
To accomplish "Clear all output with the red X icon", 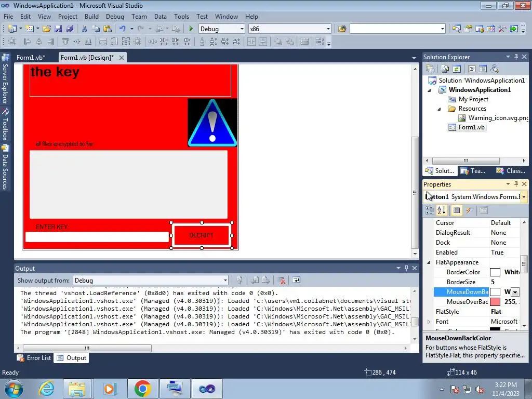I will [x=281, y=280].
